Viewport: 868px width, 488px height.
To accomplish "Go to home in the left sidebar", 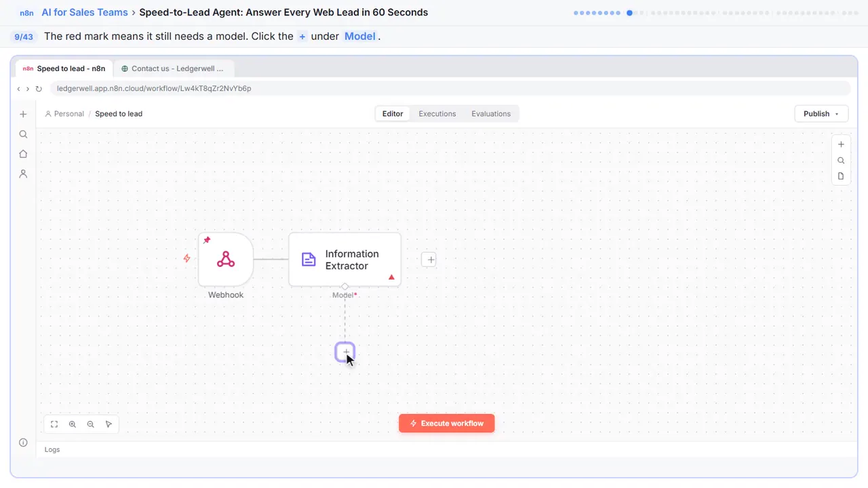I will pyautogui.click(x=23, y=154).
